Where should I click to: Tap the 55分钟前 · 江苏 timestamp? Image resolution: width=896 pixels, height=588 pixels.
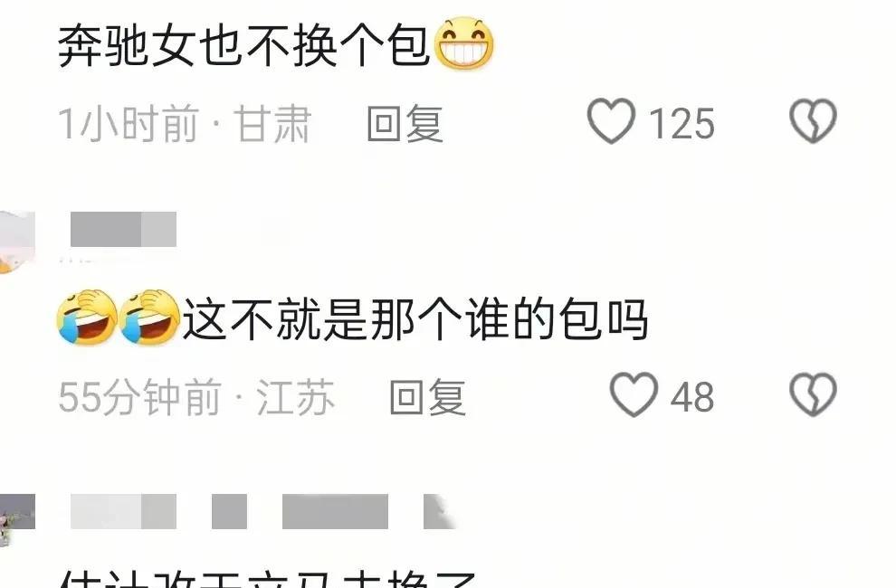tap(196, 396)
